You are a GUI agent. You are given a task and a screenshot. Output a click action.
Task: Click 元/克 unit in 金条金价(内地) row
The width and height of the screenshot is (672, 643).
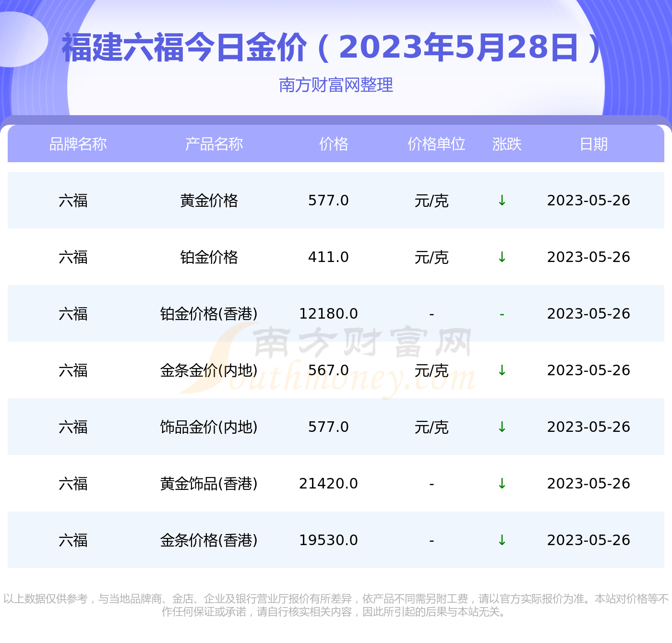432,370
